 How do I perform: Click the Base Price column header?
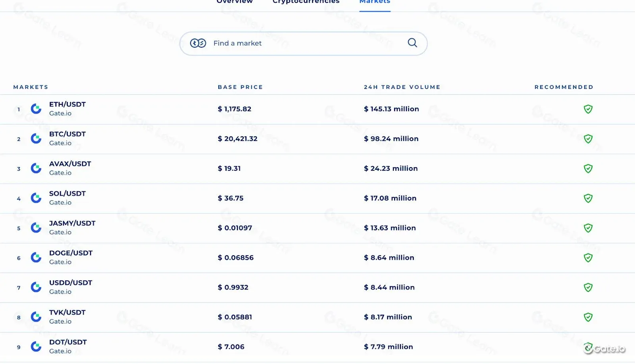click(240, 87)
